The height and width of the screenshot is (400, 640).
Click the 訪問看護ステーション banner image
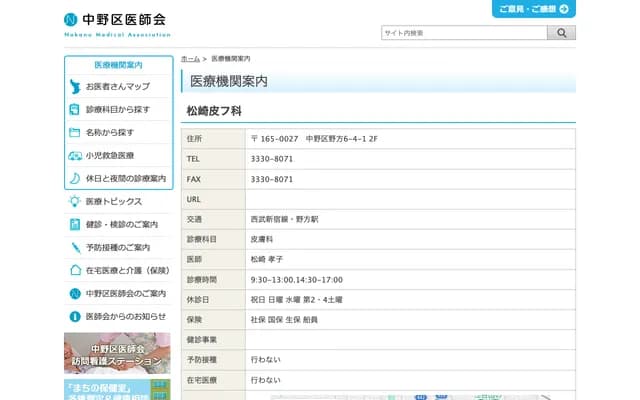[117, 352]
